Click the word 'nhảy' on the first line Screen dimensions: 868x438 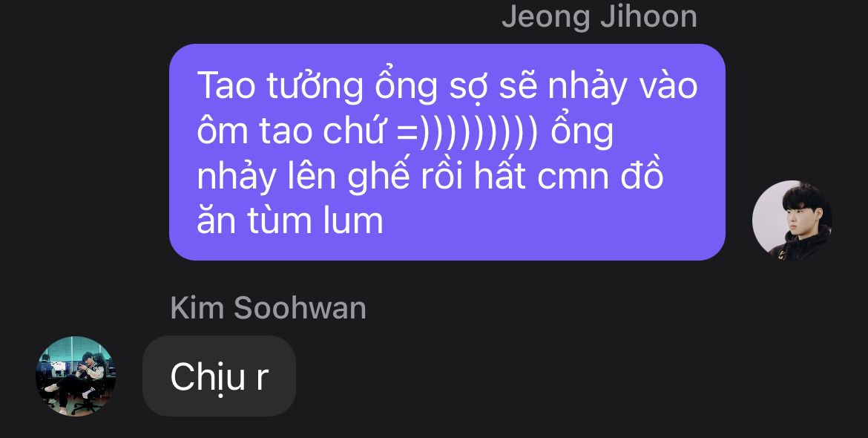(588, 88)
